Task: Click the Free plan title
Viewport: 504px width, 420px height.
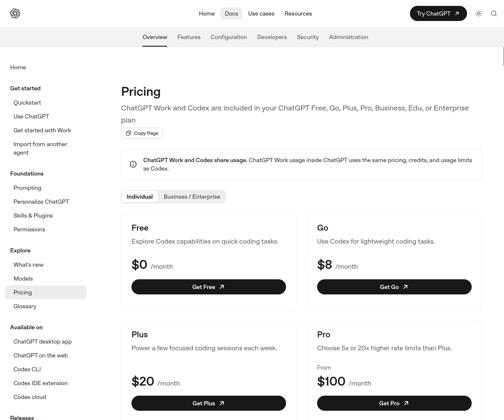Action: pyautogui.click(x=140, y=228)
